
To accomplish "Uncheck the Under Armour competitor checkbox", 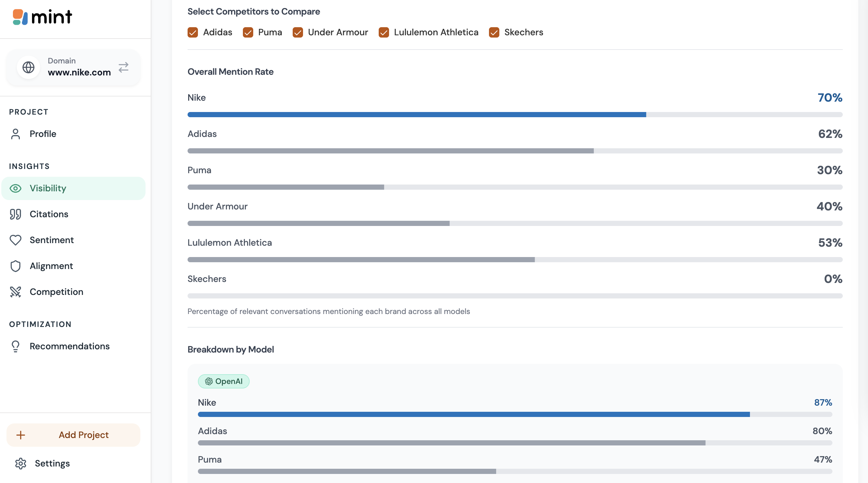I will pos(298,32).
